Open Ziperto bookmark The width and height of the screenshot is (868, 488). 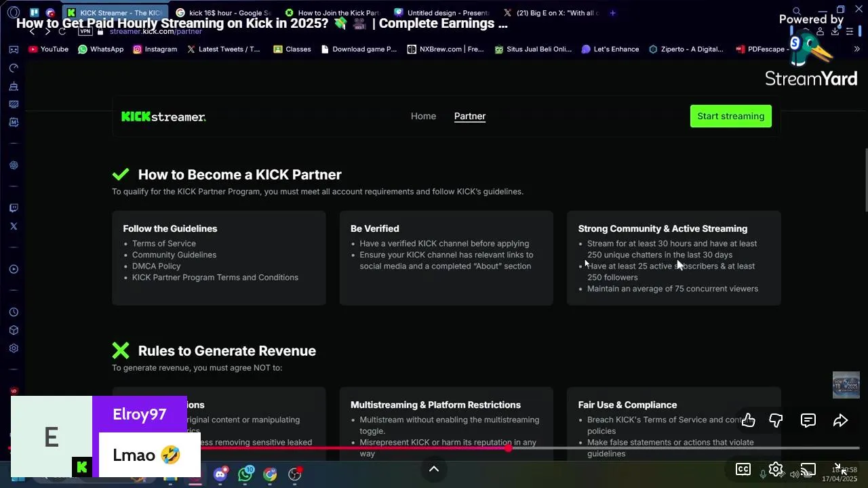pyautogui.click(x=686, y=49)
